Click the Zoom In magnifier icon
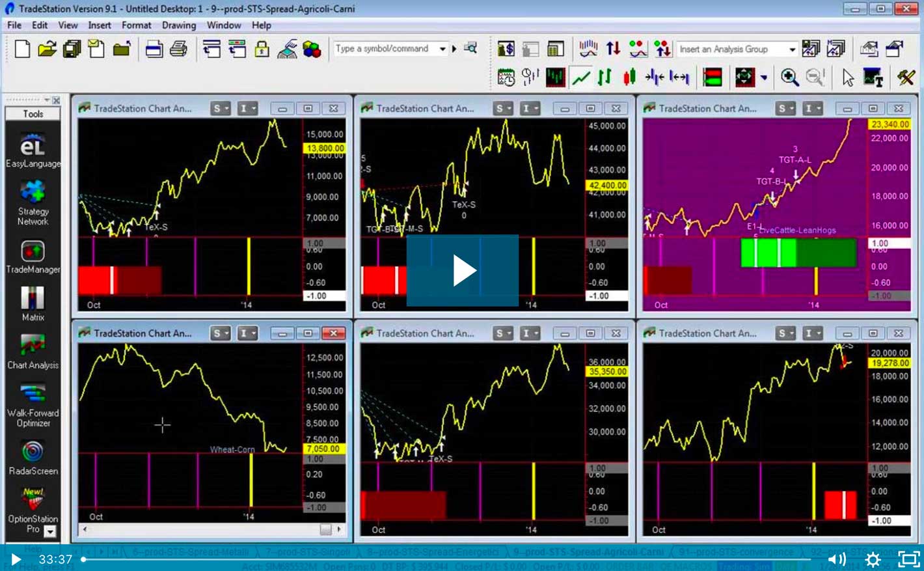Screen dimensions: 924x571 coord(789,77)
